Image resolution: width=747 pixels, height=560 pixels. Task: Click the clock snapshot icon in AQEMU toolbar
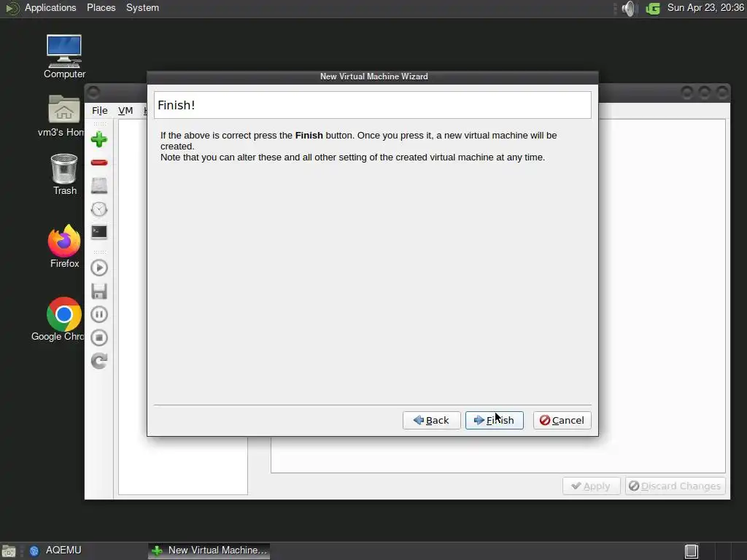[x=99, y=209]
